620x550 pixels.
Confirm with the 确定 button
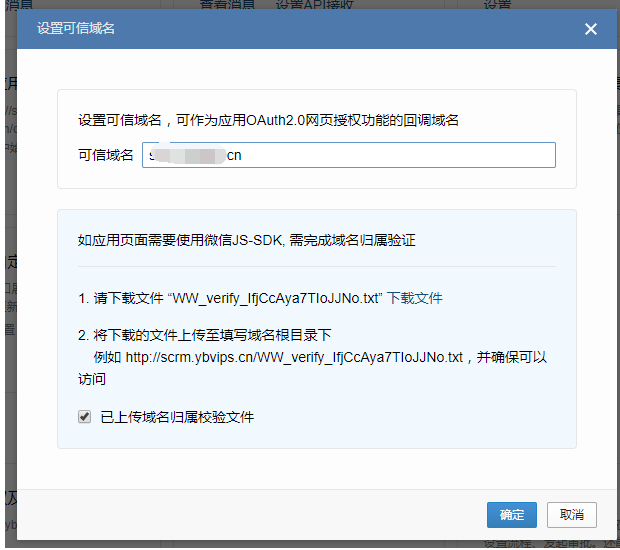(512, 515)
